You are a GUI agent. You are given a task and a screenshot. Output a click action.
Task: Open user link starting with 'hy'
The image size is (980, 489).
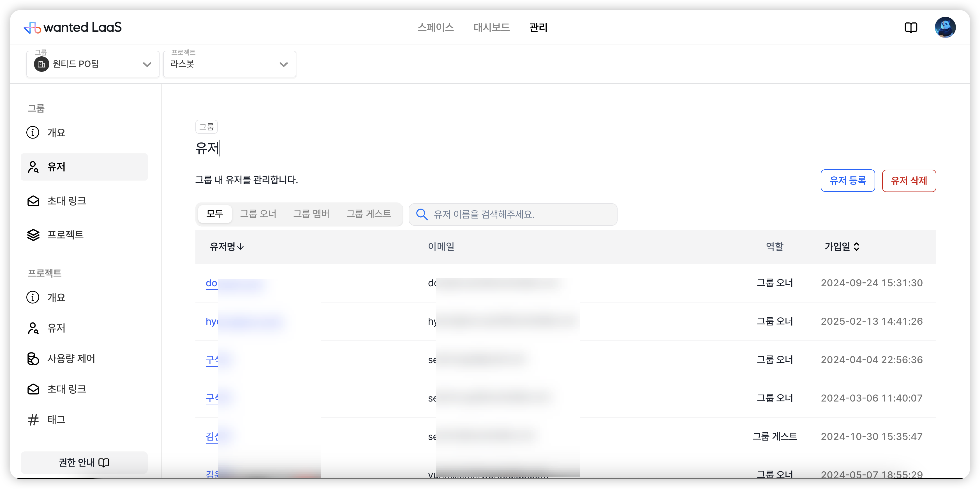pos(212,322)
